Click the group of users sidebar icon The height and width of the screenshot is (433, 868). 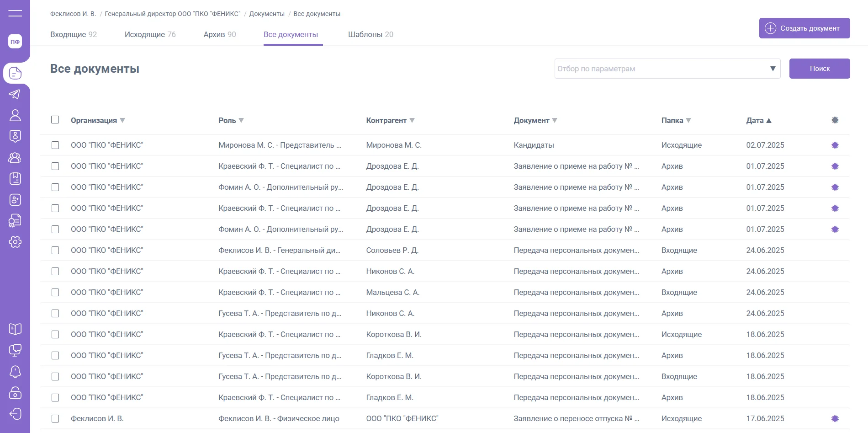(15, 158)
